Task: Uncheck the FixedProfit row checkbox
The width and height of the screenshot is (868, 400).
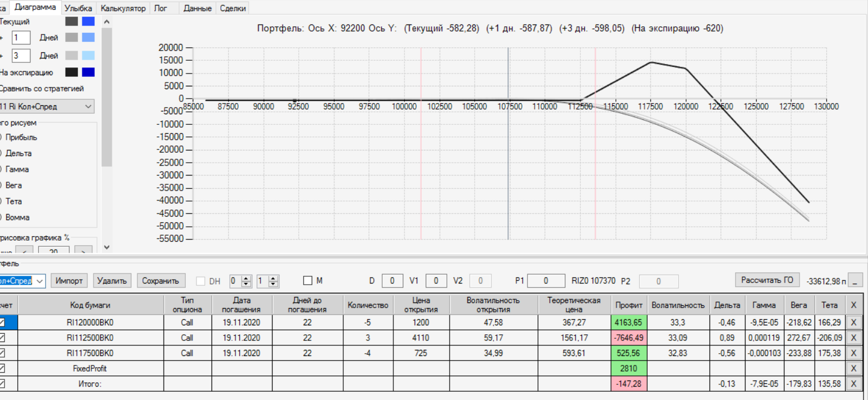Action: pyautogui.click(x=2, y=368)
